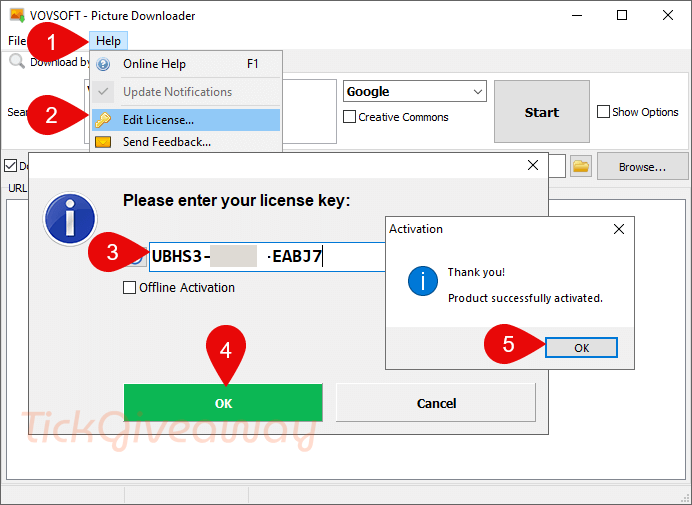The height and width of the screenshot is (505, 692).
Task: Open the File menu
Action: [17, 41]
